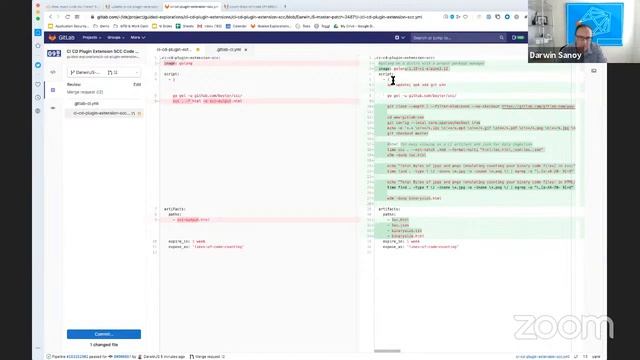Click the git clone line in right diff

(x=481, y=107)
